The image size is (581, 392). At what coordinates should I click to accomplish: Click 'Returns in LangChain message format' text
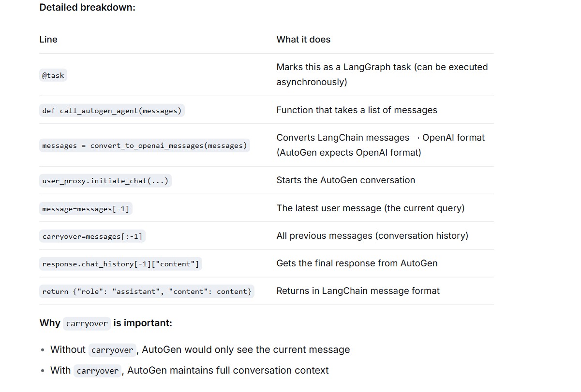click(x=358, y=291)
